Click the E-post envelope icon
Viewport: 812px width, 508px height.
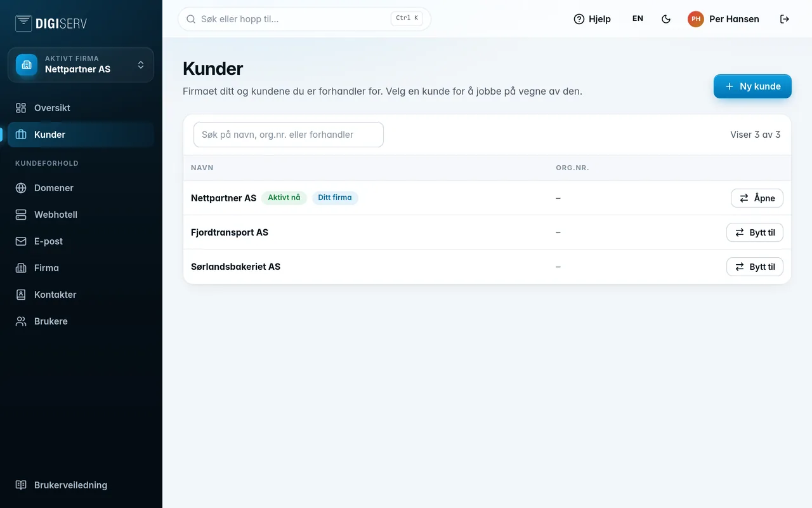(21, 241)
